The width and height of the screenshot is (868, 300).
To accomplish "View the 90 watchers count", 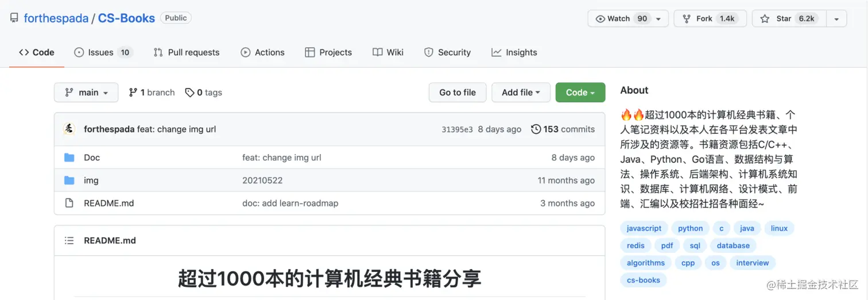I will click(642, 18).
